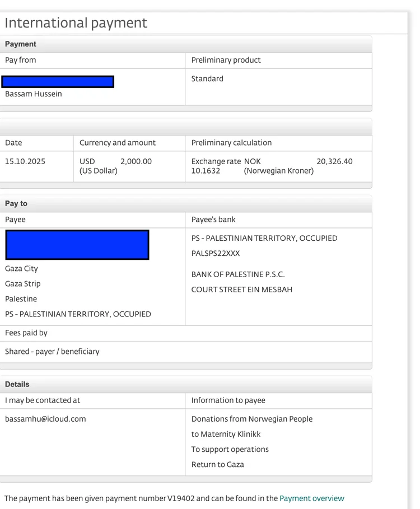420x509 pixels.
Task: Click the NOK total 20,326.40
Action: 334,161
